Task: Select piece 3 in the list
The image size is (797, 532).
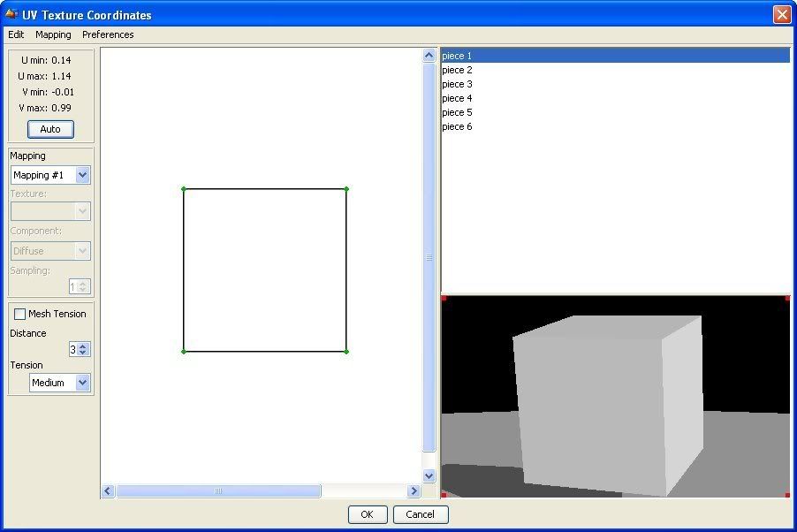Action: [615, 84]
